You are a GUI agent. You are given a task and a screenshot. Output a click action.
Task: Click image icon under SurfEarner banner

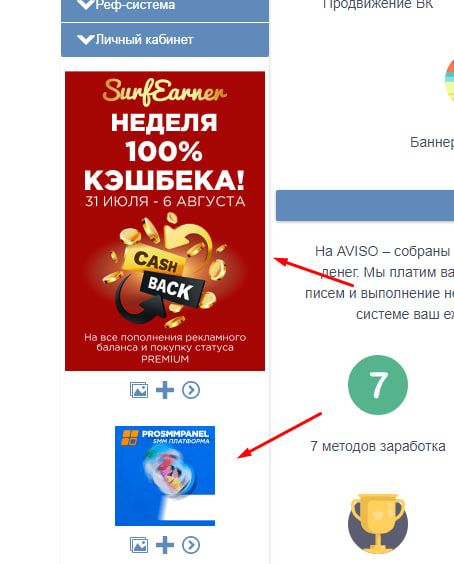(139, 390)
